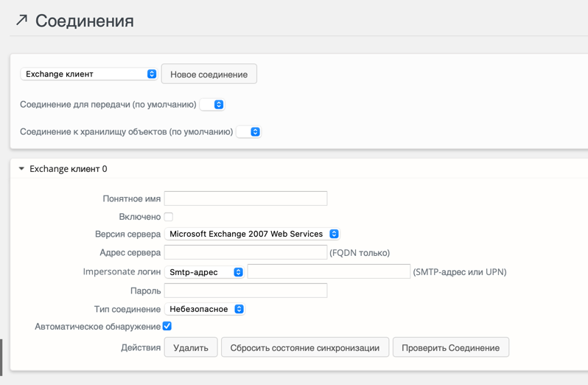588x385 pixels.
Task: Collapse the Exchange клиент 0 section
Action: click(x=21, y=169)
